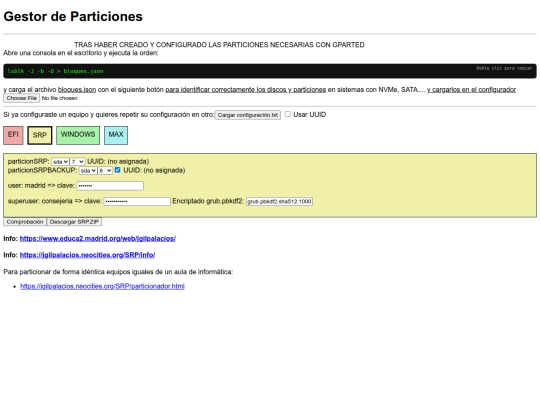Viewport: 540px width, 405px height.
Task: Click the underlined bloques.json text
Action: pos(77,90)
